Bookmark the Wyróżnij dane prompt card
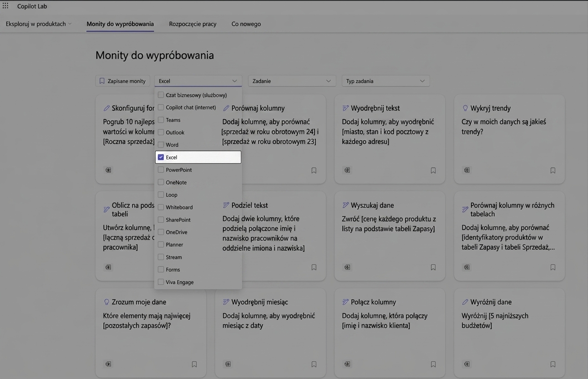This screenshot has width=588, height=379. coord(553,364)
